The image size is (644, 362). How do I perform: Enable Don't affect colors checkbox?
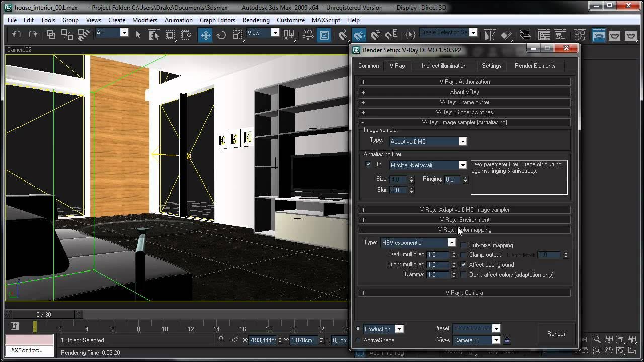(464, 275)
